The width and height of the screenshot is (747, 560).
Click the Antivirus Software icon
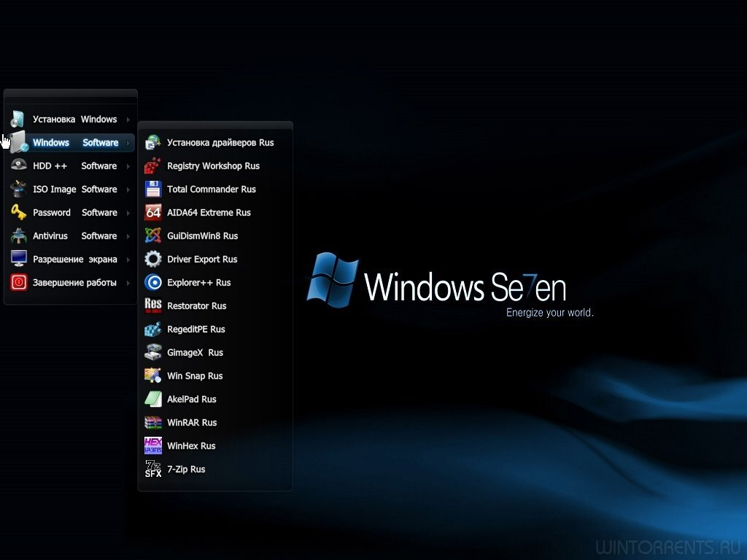[x=18, y=236]
